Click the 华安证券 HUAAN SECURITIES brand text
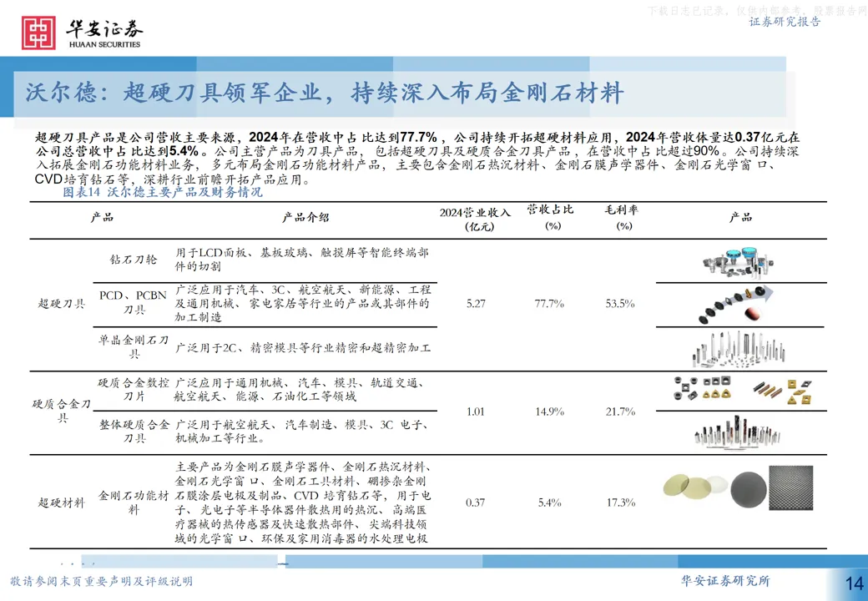The height and width of the screenshot is (601, 868). [104, 33]
